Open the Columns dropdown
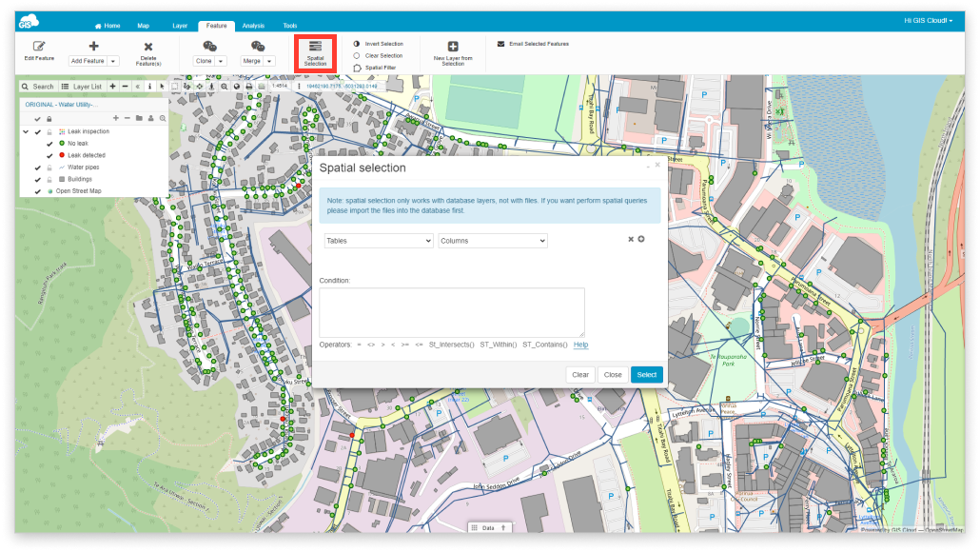This screenshot has height=552, width=980. click(x=493, y=241)
